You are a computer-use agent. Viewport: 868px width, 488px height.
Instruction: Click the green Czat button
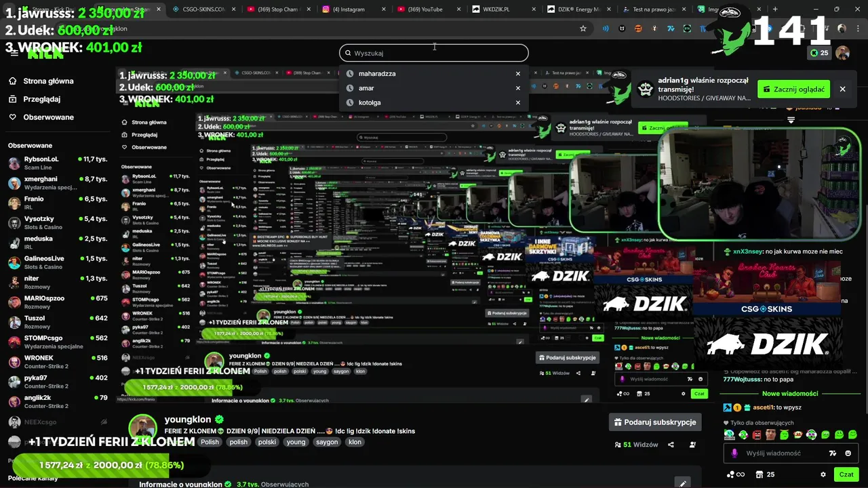tap(846, 474)
